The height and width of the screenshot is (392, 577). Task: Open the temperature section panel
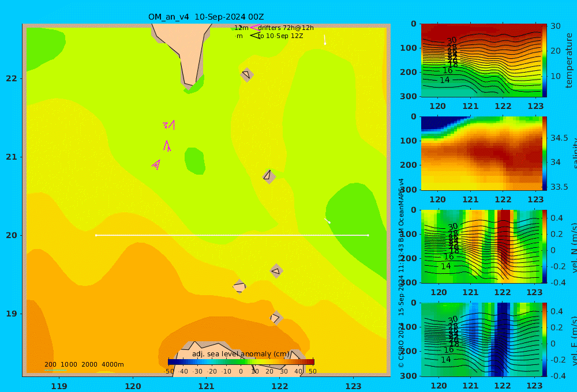[x=481, y=61]
